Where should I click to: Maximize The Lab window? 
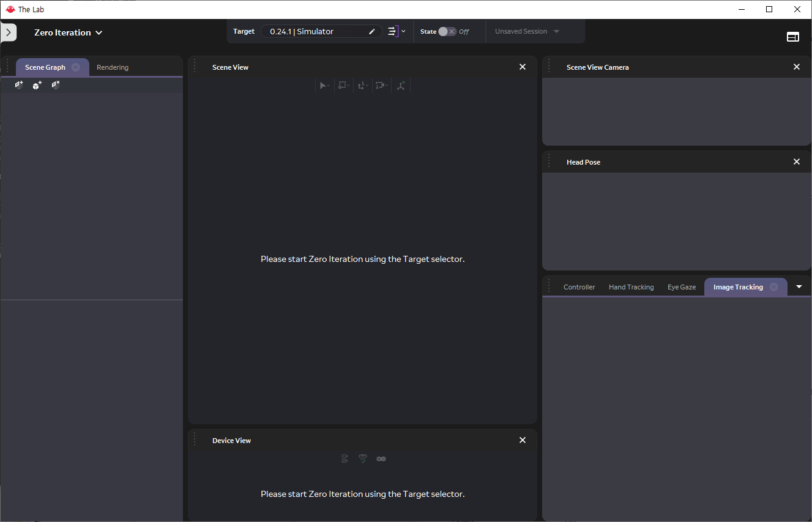point(769,9)
